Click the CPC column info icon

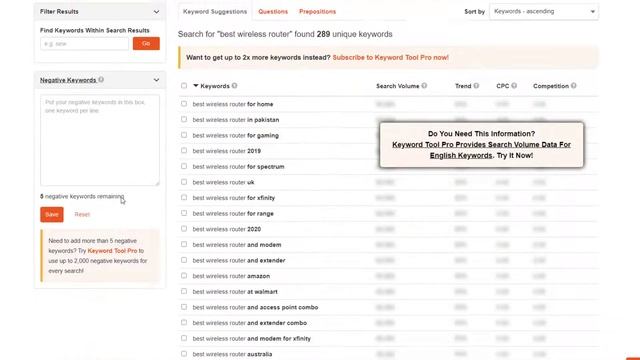[x=514, y=86]
